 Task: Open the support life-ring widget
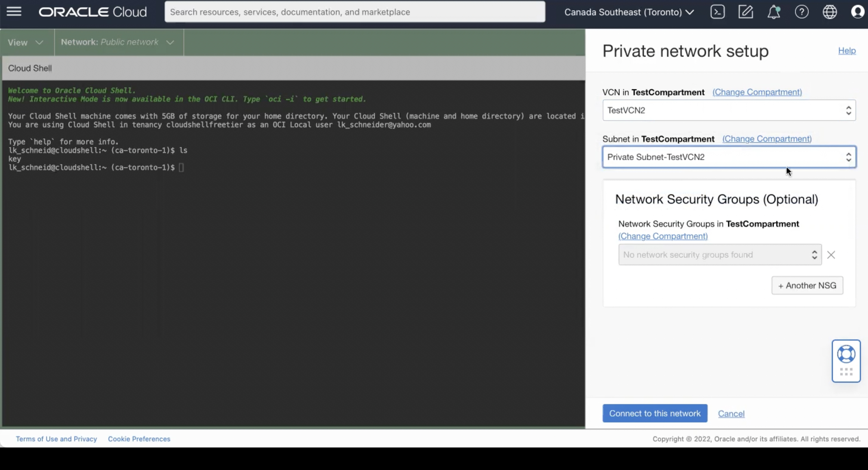pos(846,361)
